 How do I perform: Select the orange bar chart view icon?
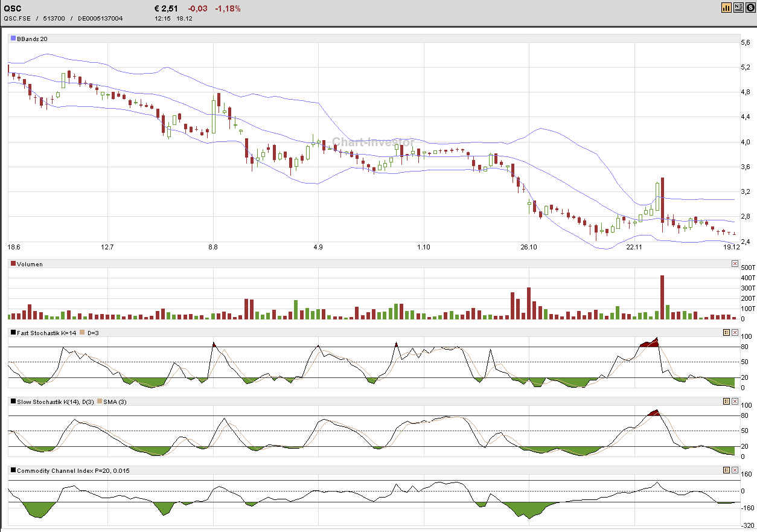pos(726,7)
